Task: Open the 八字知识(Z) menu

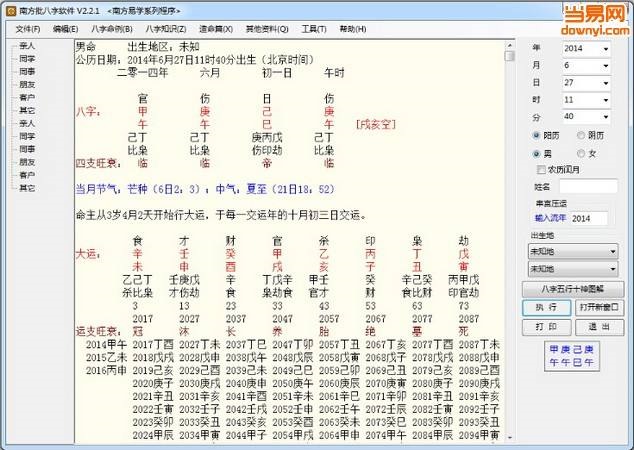Action: point(166,29)
